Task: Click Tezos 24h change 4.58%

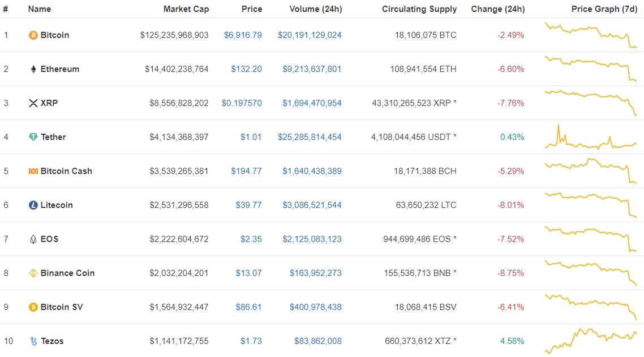Action: tap(512, 341)
